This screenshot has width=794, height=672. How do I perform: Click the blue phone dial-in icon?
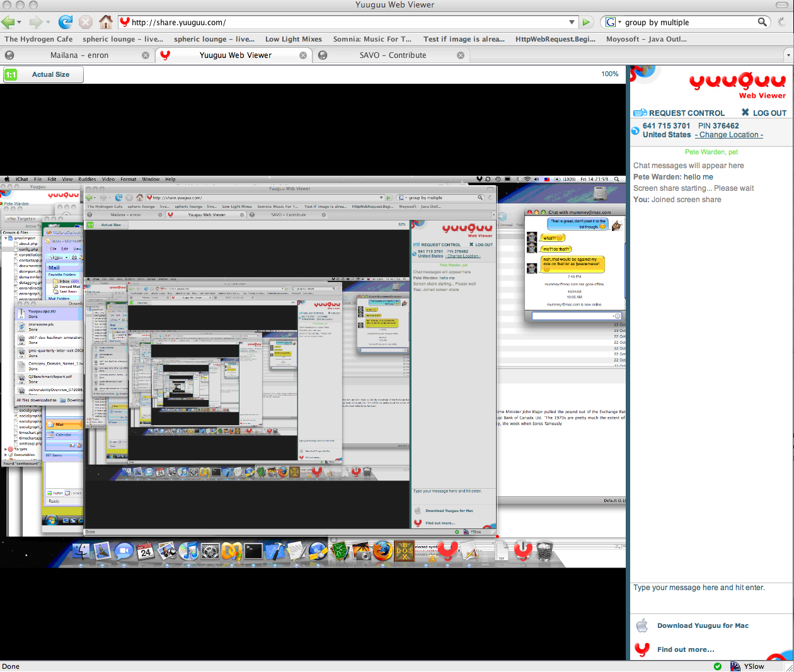tap(635, 130)
